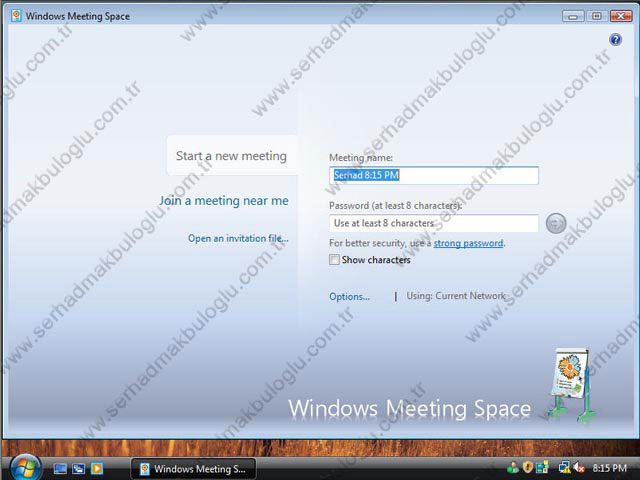Click Switch between windows quick launch icon
The image size is (640, 480).
(78, 469)
